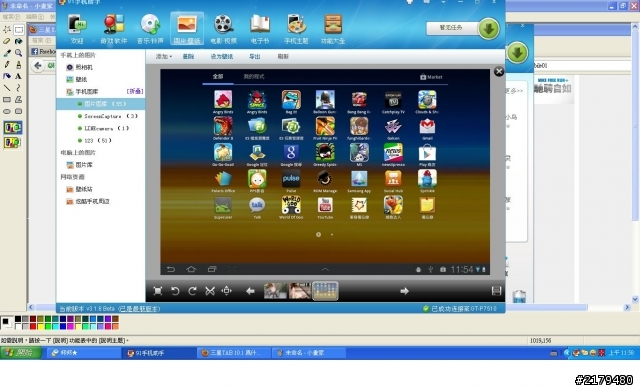Image resolution: width=640 pixels, height=388 pixels.
Task: Click the version v3.1.8 Beta status text
Action: [109, 309]
